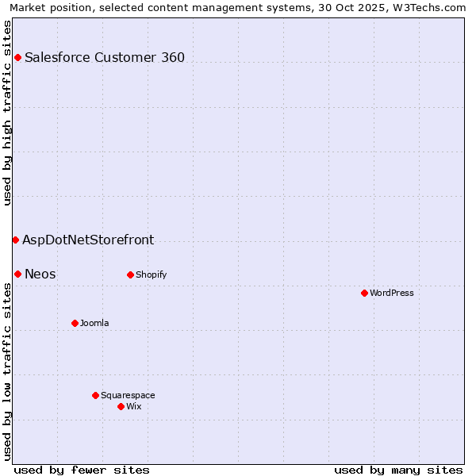Click the red Joomla data point

[x=75, y=323]
